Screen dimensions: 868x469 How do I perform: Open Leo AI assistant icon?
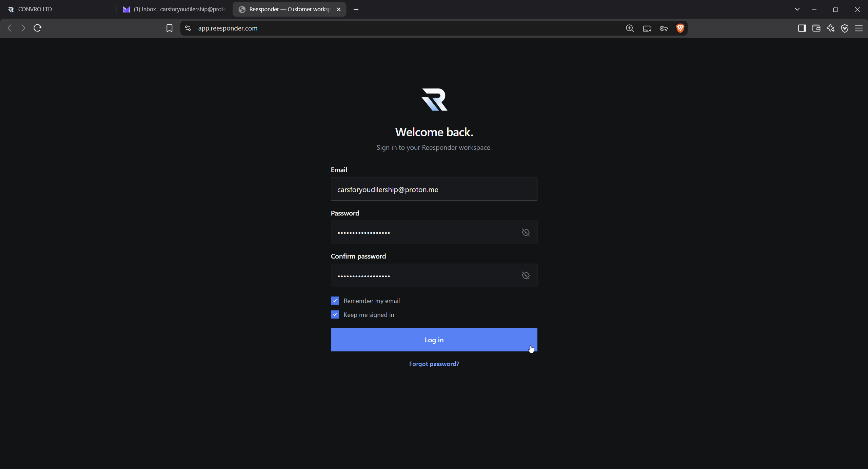click(830, 28)
